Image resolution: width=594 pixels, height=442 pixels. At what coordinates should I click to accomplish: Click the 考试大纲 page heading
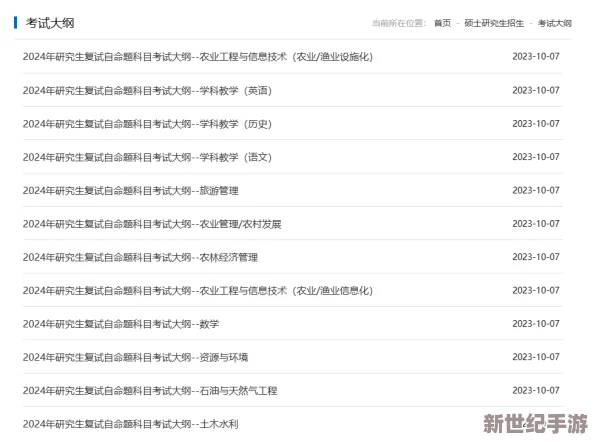point(50,23)
